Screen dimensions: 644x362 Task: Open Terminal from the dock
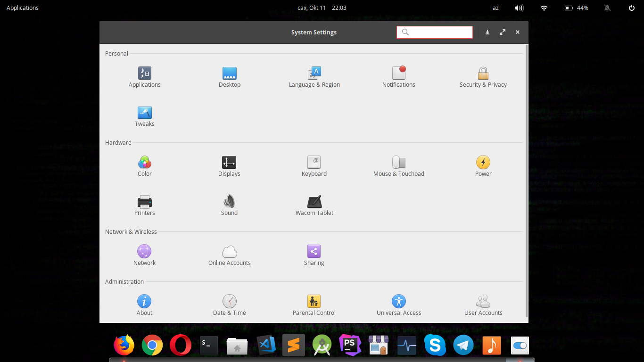click(x=209, y=346)
